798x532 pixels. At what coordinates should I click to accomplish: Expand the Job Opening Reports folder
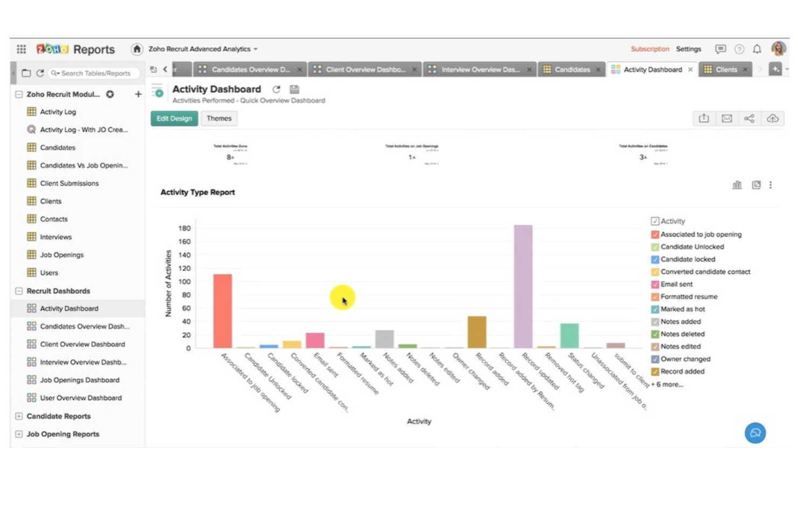19,434
